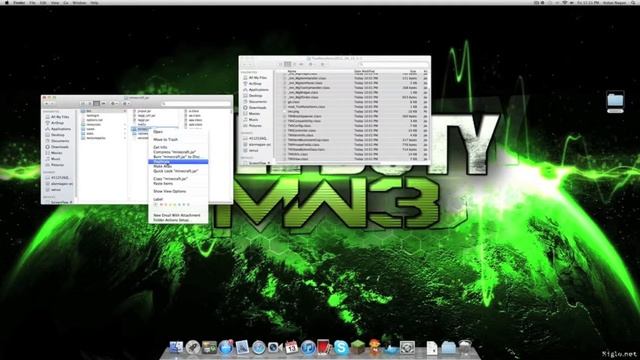Select the jinput.jar file
Screen dimensions: 640x360
point(144,111)
